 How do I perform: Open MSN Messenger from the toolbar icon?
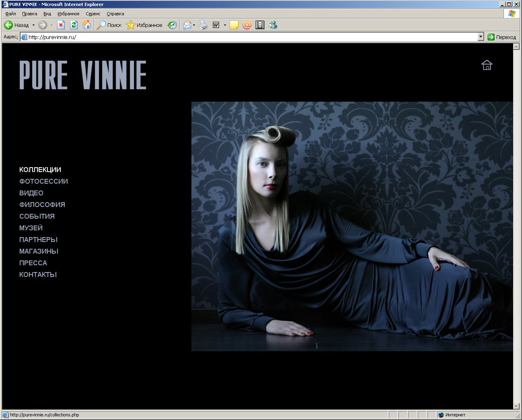coord(273,25)
